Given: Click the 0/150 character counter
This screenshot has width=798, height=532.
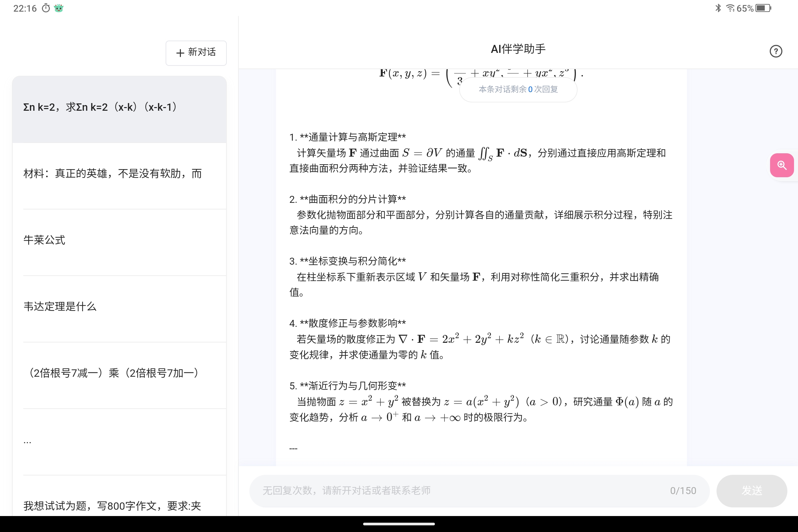Looking at the screenshot, I should pyautogui.click(x=683, y=491).
